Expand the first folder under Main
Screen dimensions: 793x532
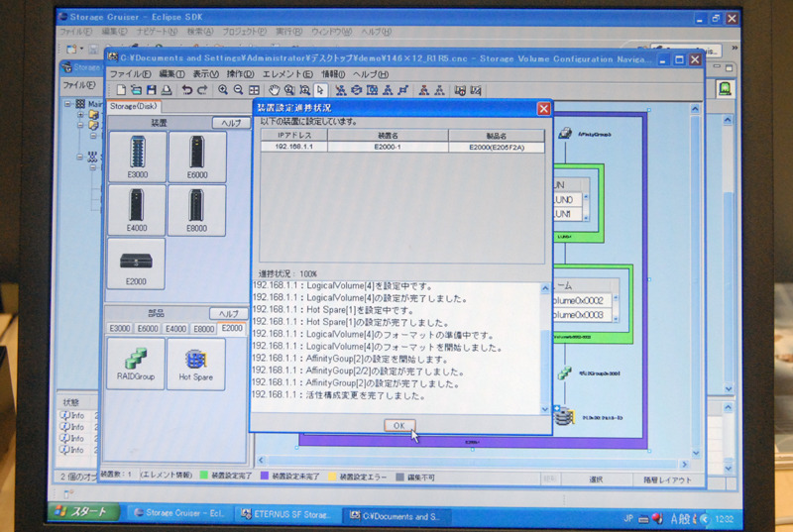80,115
